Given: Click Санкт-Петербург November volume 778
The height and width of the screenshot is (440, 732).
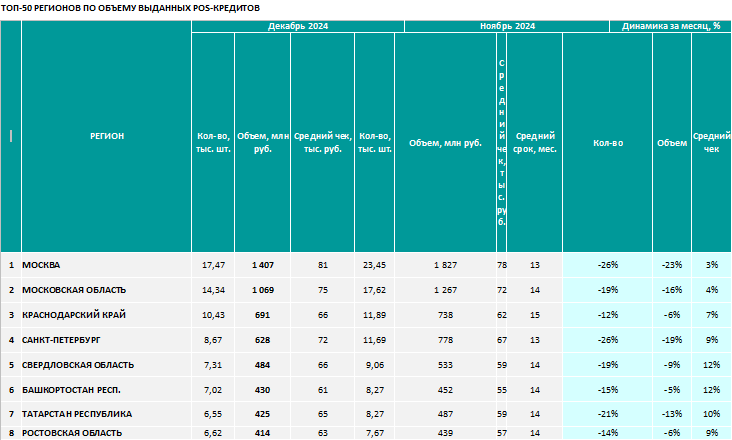Looking at the screenshot, I should [445, 340].
